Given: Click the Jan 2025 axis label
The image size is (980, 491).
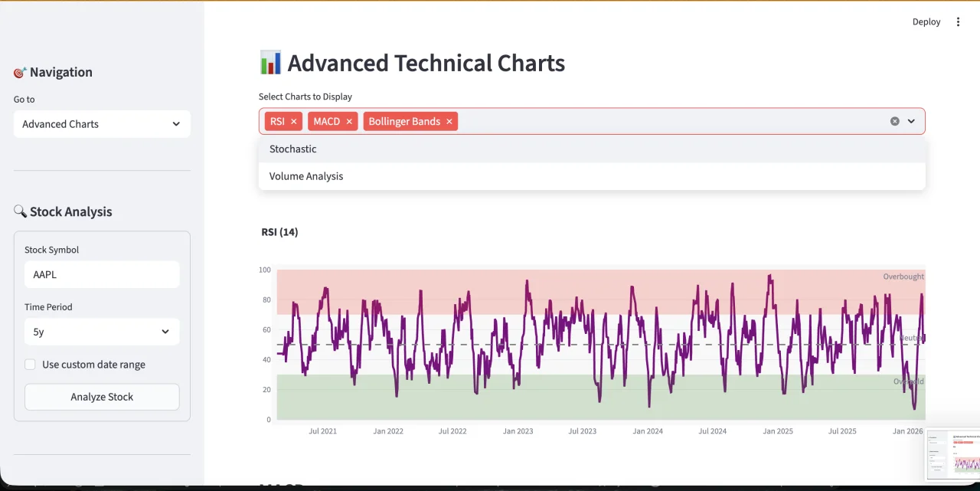Looking at the screenshot, I should 778,431.
